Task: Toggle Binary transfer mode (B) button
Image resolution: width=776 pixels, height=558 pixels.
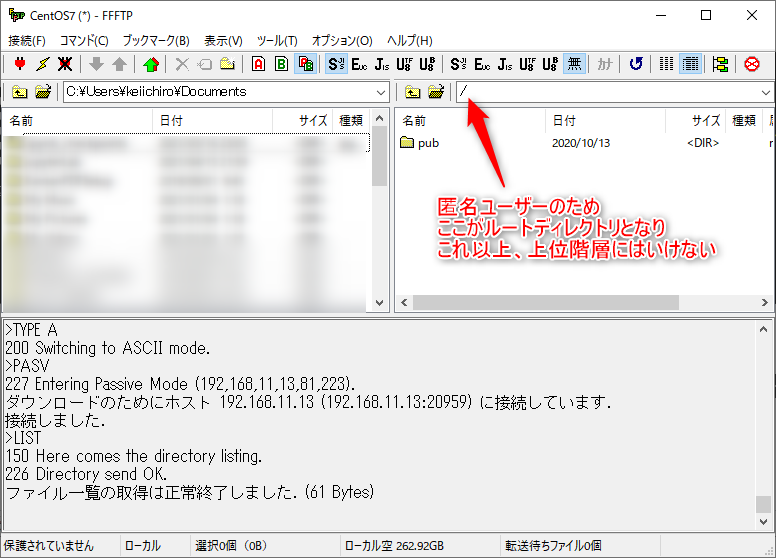Action: (281, 64)
